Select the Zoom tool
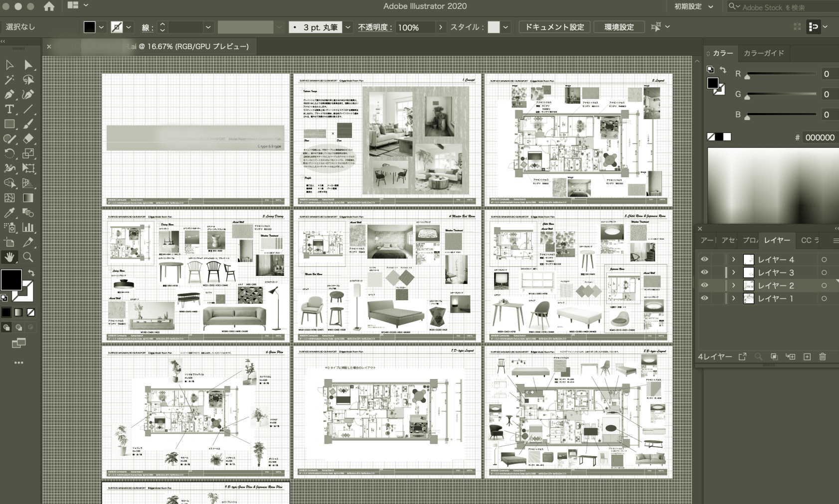 point(28,257)
